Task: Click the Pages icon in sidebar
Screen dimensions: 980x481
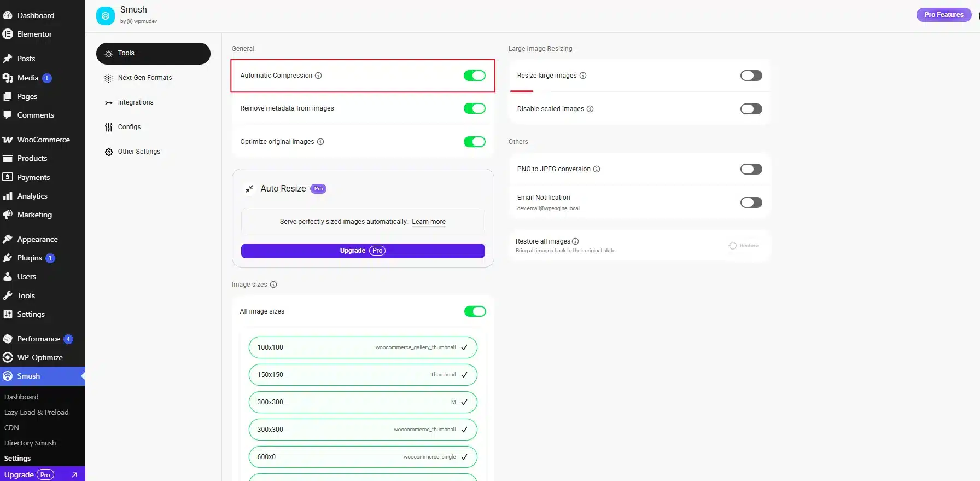Action: coord(8,96)
